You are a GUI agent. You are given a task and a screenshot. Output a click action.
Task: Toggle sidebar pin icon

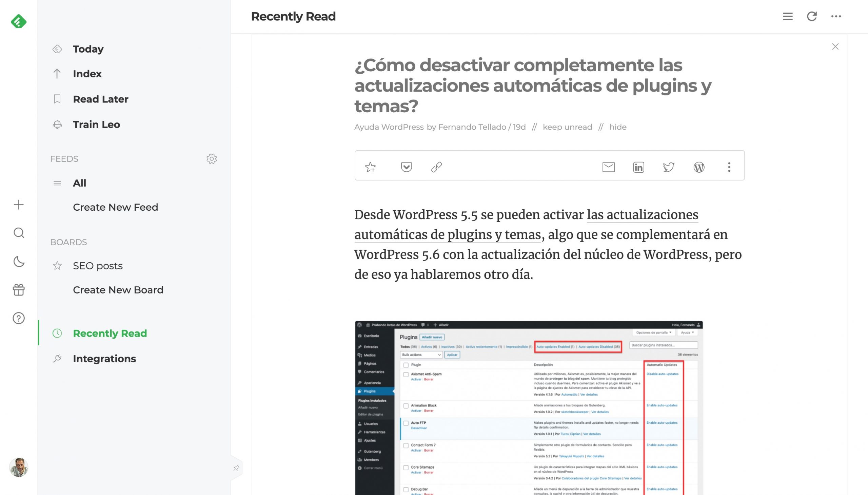point(236,468)
